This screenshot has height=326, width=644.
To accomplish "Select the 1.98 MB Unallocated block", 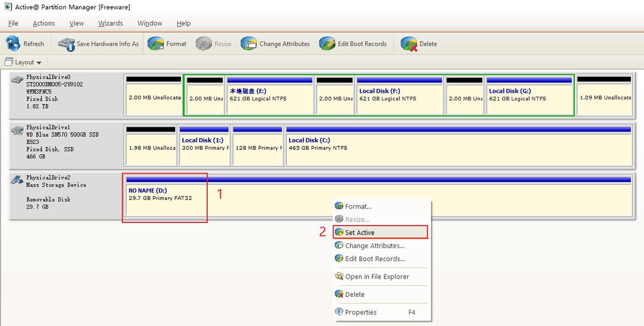I will (151, 146).
